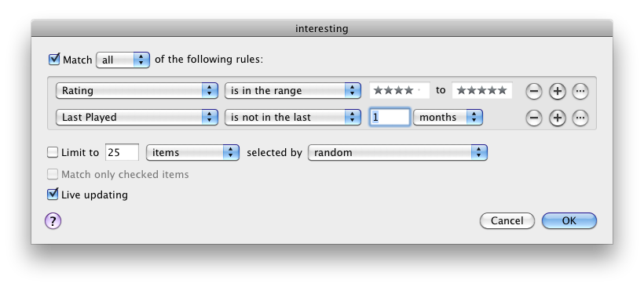Add a rule after the Rating row
This screenshot has width=644, height=287.
pos(557,91)
